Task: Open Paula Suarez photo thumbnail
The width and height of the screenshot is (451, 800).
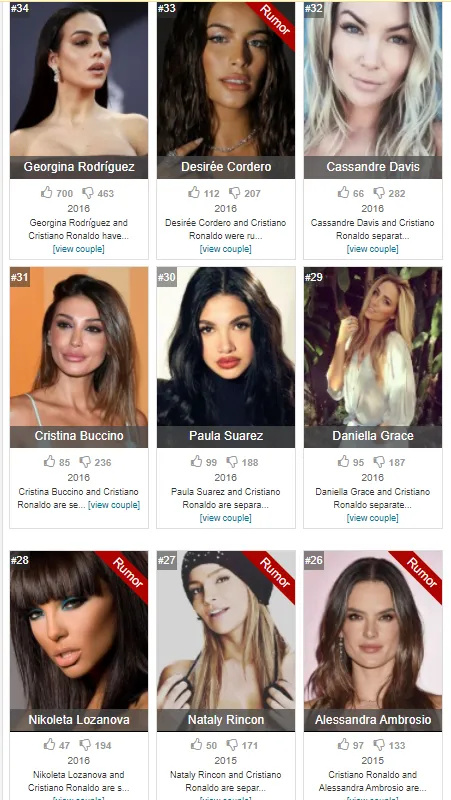Action: 226,346
